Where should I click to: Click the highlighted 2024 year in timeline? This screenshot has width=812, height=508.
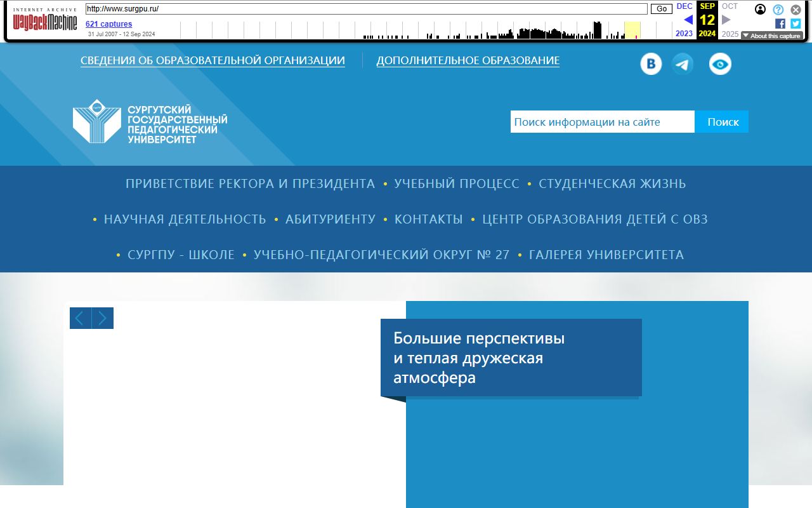(632, 30)
